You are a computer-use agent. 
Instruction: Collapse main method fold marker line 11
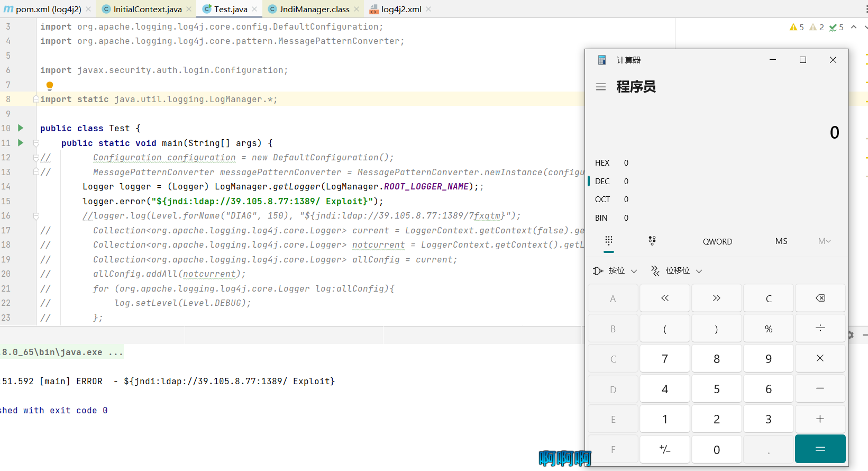point(36,143)
